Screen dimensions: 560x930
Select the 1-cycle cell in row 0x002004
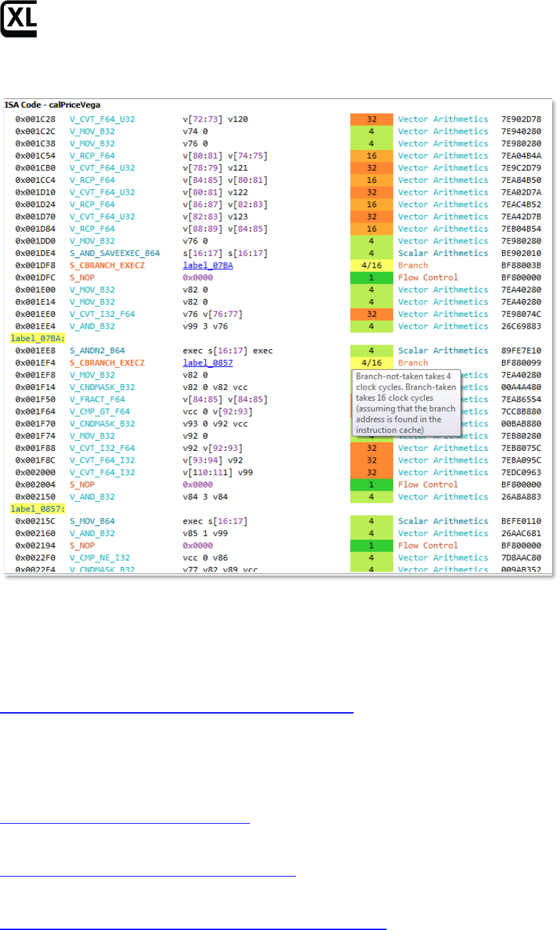pyautogui.click(x=371, y=484)
